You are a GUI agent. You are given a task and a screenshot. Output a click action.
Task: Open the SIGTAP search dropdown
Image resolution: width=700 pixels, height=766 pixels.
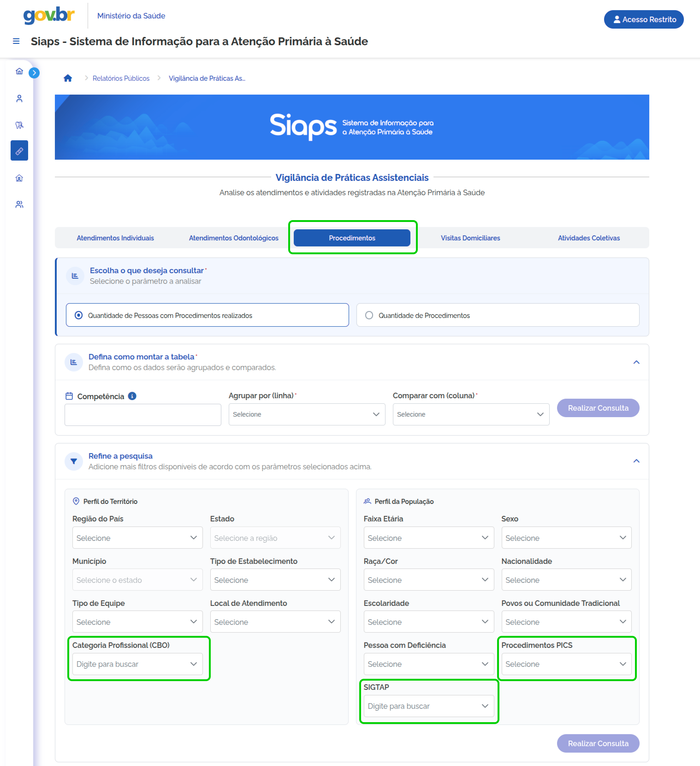pos(429,706)
